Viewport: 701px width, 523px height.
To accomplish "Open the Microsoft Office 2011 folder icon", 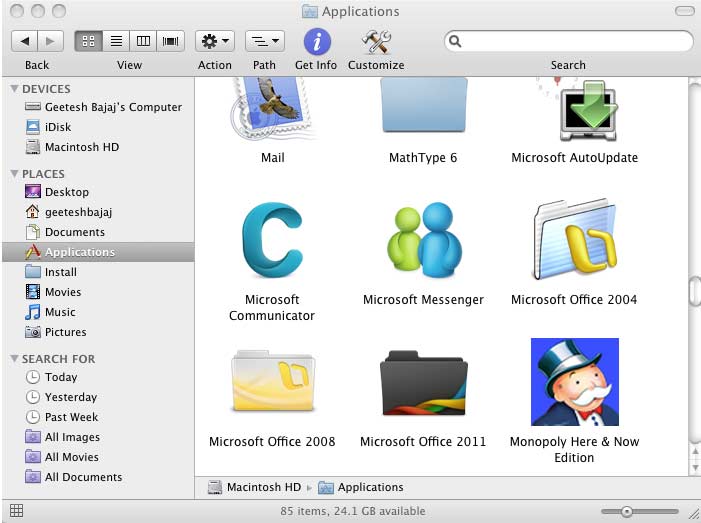I will 423,384.
